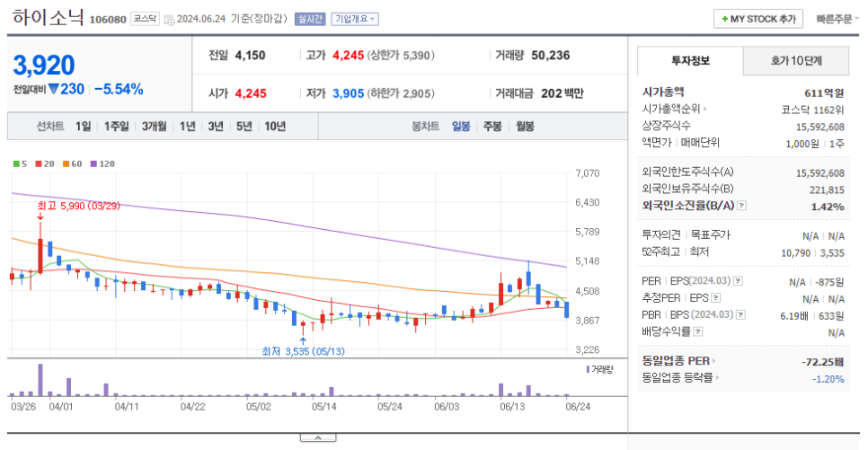Click the PBR value 6.19배
This screenshot has width=868, height=450.
click(x=794, y=316)
